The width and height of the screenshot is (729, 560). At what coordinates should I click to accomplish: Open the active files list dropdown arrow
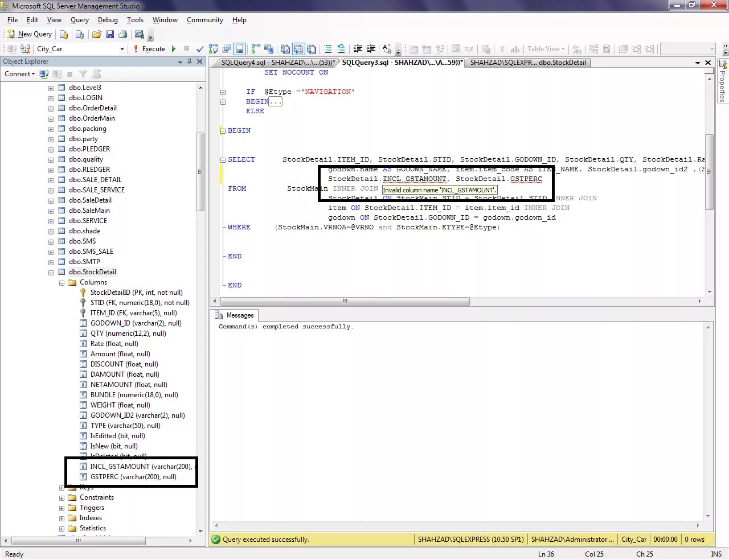[698, 63]
